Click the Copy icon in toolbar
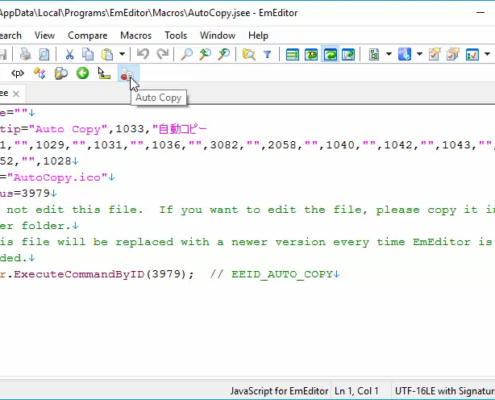 (x=88, y=54)
